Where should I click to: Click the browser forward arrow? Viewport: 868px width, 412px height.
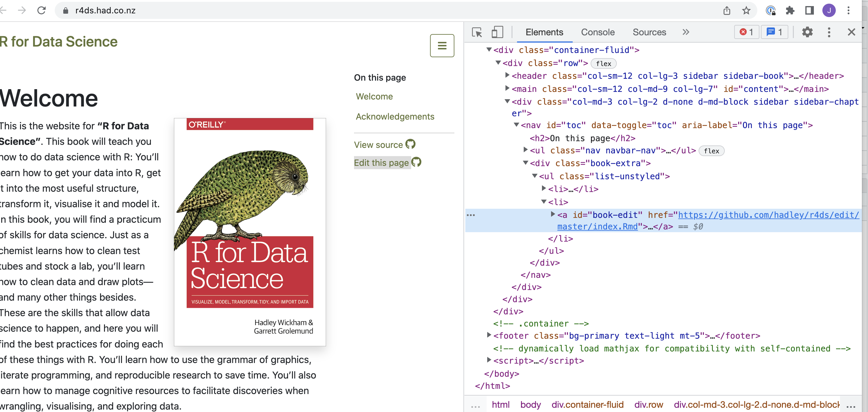click(x=22, y=10)
